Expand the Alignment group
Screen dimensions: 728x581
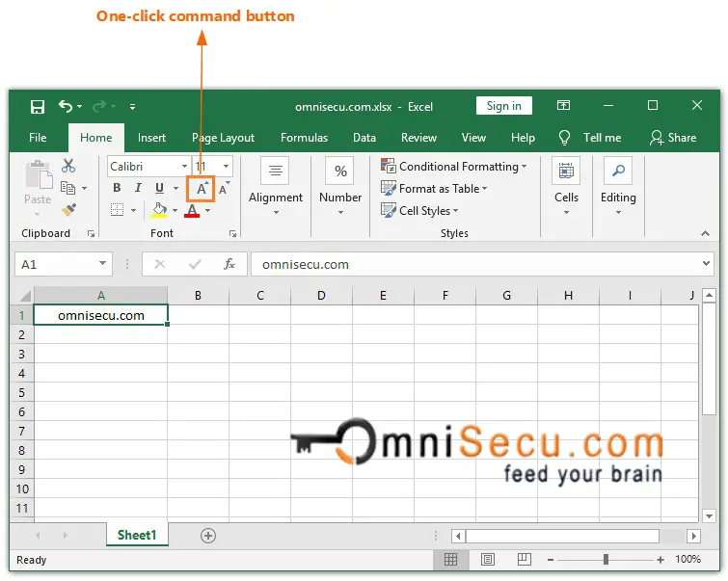[x=276, y=186]
